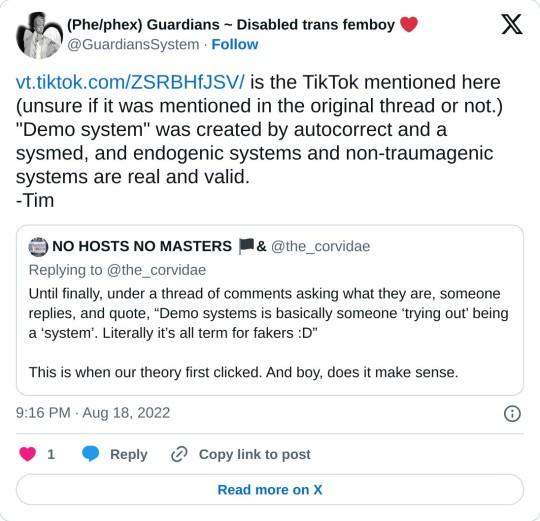Open the post info circle icon
Screen dimensions: 540x521
(512, 413)
